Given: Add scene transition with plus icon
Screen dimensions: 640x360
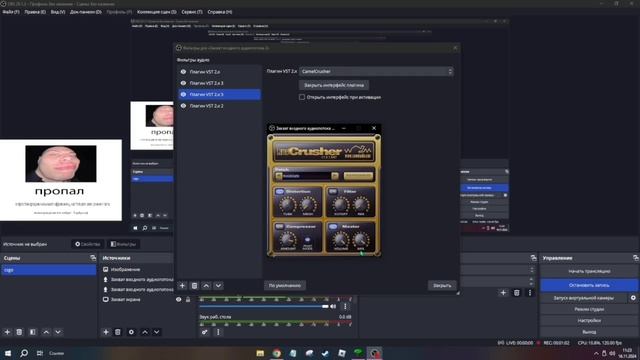Looking at the screenshot, I should pyautogui.click(x=503, y=293).
